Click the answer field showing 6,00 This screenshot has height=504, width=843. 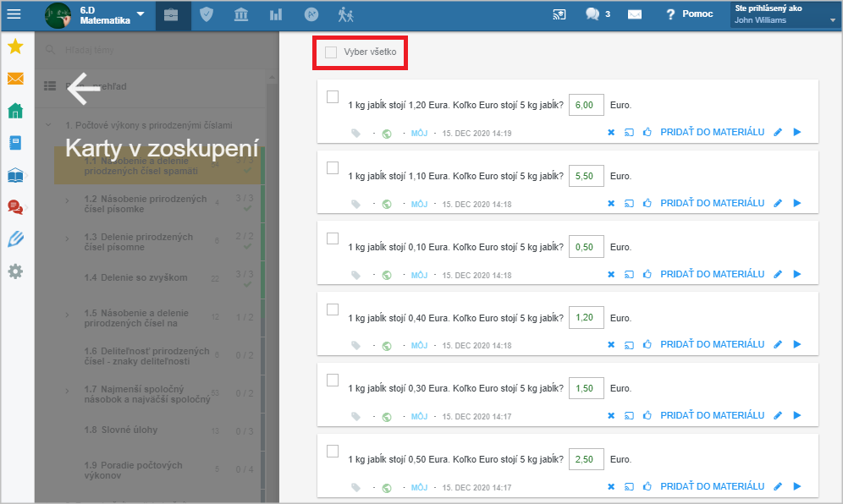pyautogui.click(x=586, y=105)
